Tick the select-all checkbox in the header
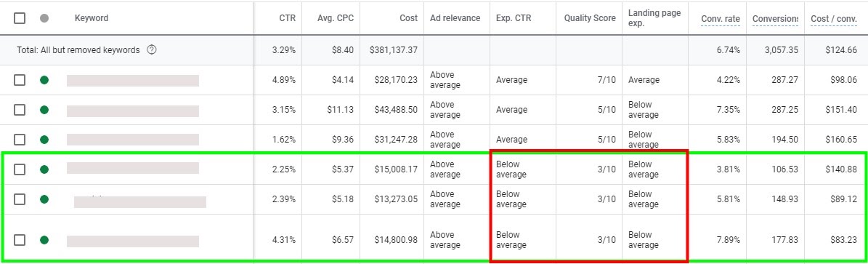 [20, 18]
